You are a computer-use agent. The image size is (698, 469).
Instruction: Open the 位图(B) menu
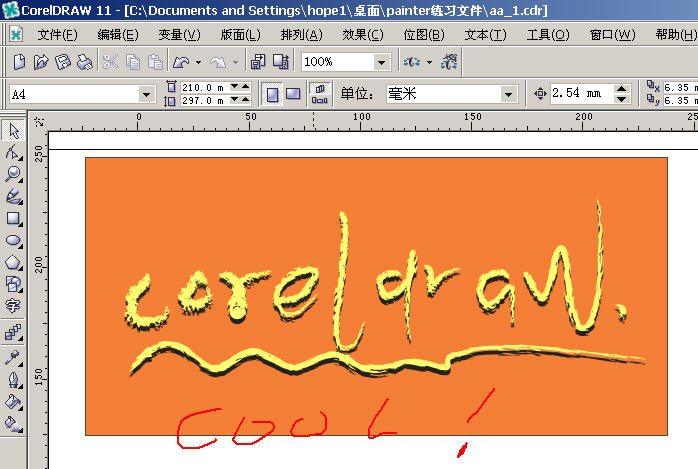pos(424,35)
